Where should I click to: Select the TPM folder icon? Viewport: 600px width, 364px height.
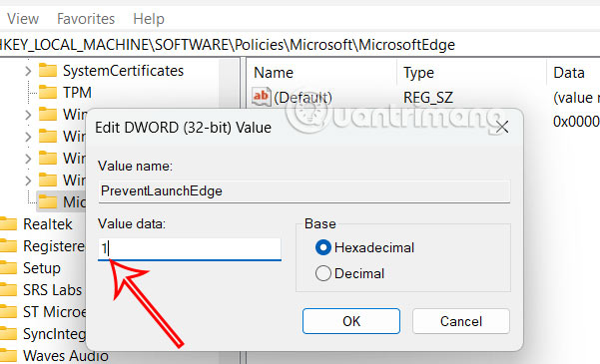pyautogui.click(x=48, y=93)
